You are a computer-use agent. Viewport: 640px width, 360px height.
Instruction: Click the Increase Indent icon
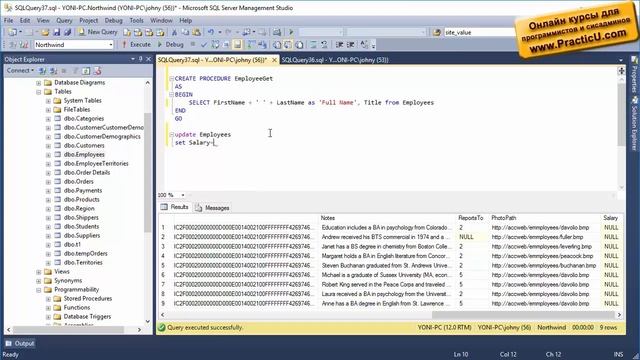(351, 44)
